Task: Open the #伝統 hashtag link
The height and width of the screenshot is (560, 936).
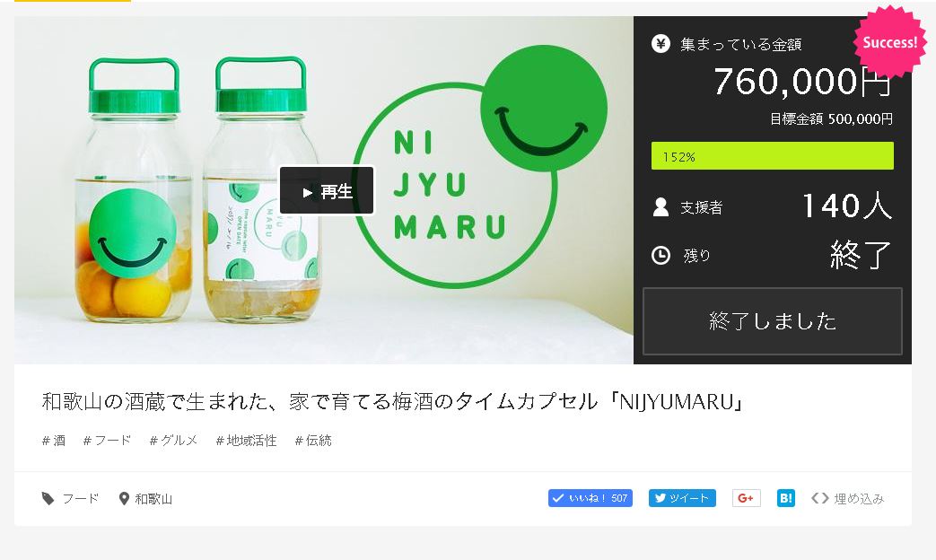Action: pos(313,441)
